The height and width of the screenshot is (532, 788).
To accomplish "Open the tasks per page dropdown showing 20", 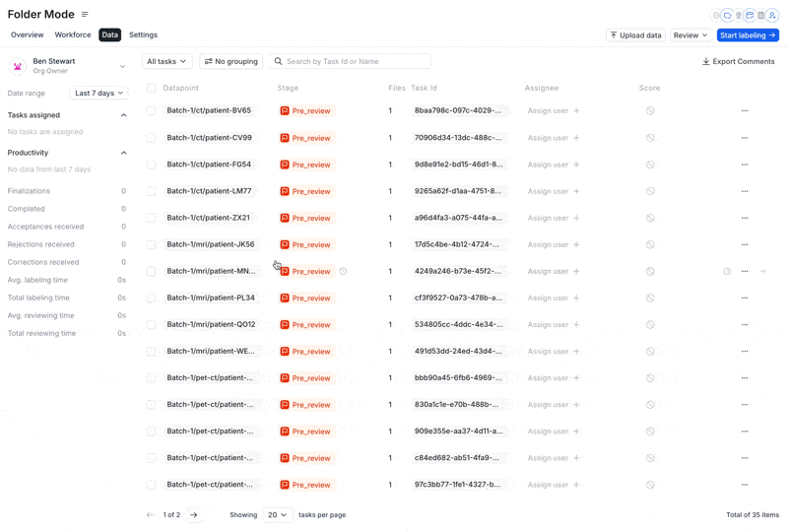I will click(277, 515).
